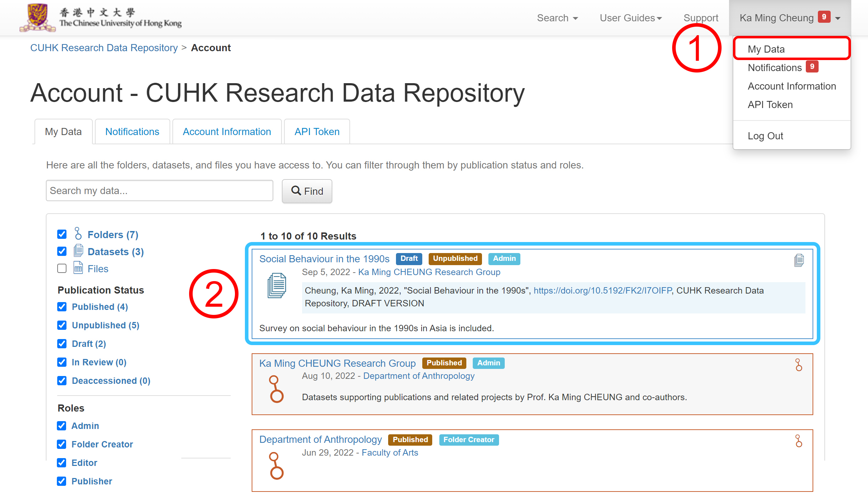This screenshot has width=868, height=494.
Task: Open the Search dropdown in navbar
Action: tap(557, 18)
